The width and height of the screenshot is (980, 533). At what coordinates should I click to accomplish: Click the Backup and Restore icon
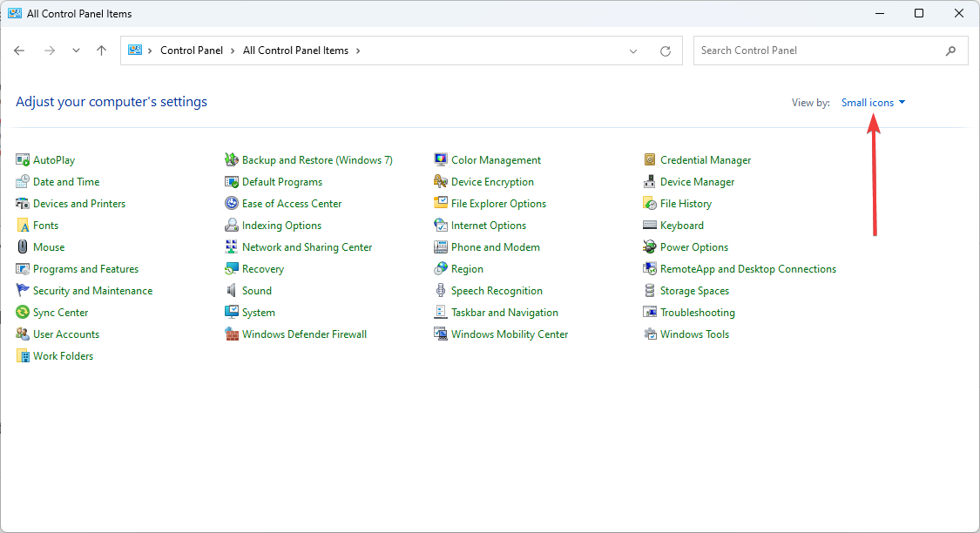[232, 160]
